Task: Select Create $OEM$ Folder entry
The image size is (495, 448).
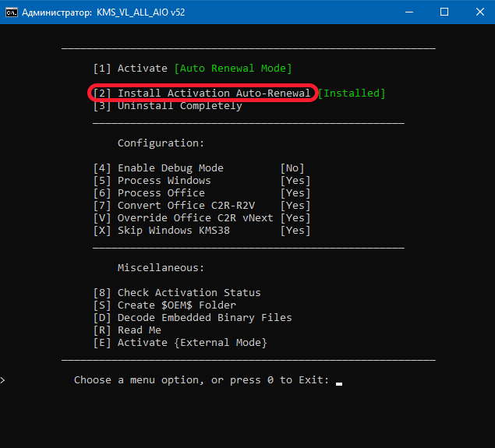Action: (164, 305)
